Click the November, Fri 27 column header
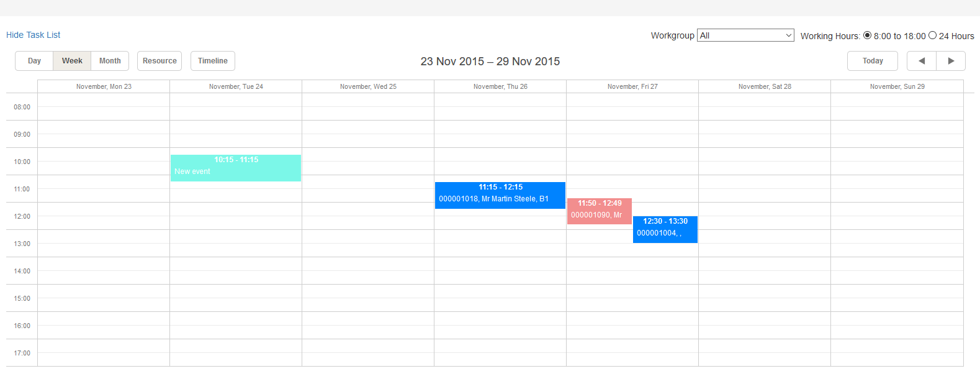 point(632,86)
